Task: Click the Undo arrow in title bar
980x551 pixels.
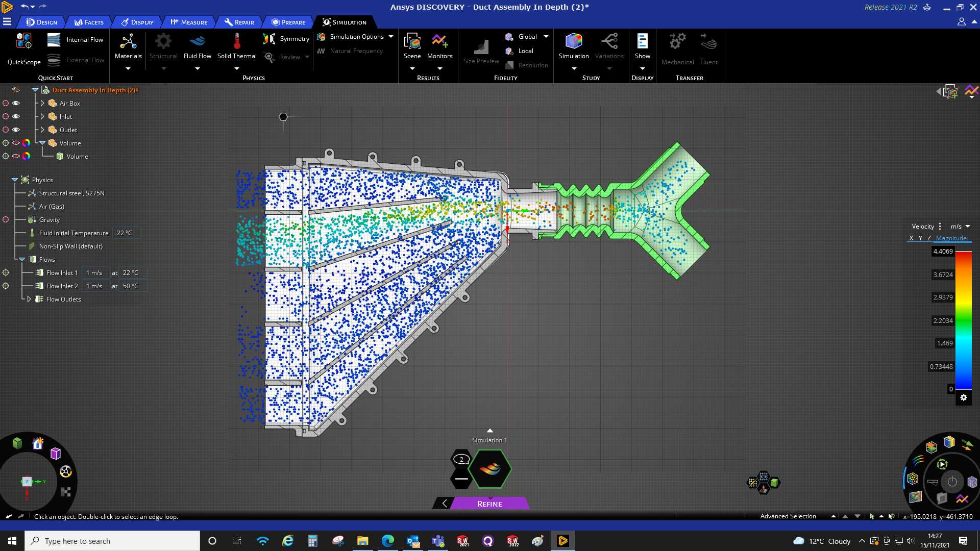Action: tap(24, 7)
